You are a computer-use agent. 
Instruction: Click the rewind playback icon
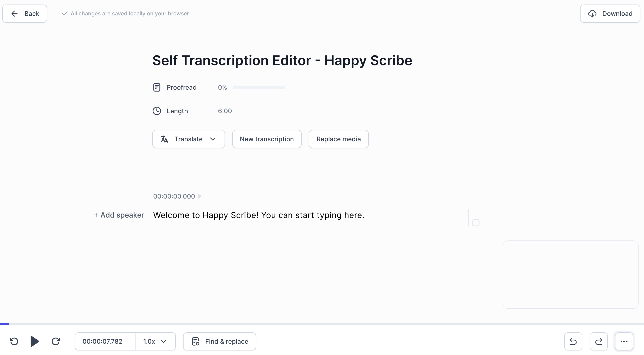pyautogui.click(x=14, y=341)
